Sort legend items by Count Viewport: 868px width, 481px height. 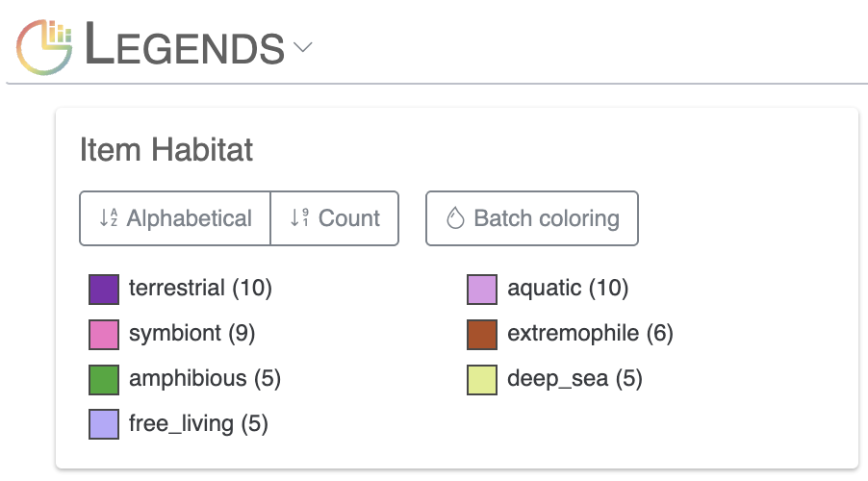coord(335,218)
